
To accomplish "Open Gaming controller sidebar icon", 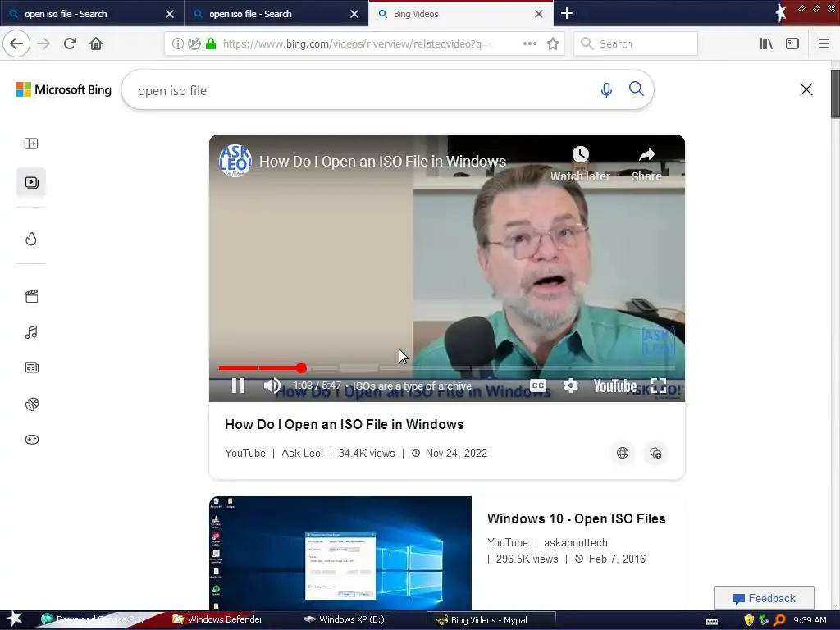I will [x=32, y=440].
